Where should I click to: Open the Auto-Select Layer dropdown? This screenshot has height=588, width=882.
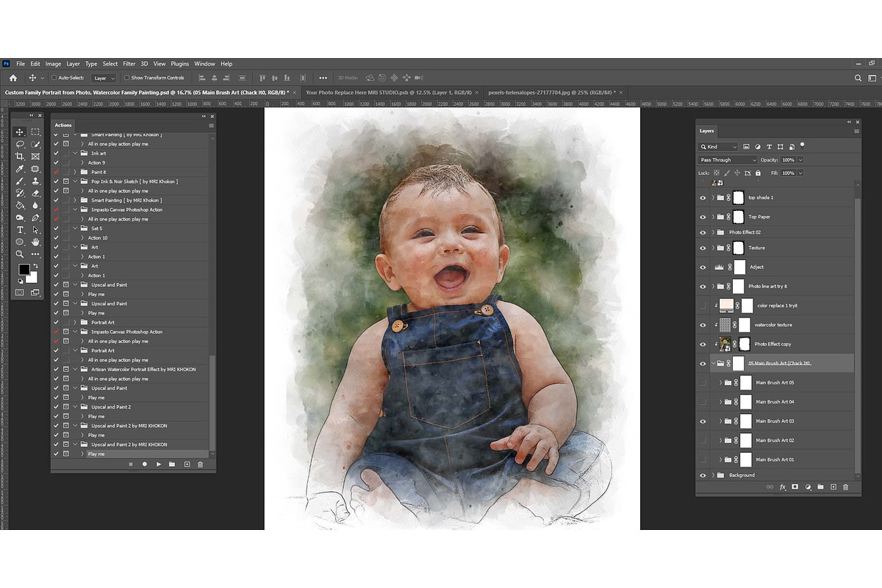point(104,77)
